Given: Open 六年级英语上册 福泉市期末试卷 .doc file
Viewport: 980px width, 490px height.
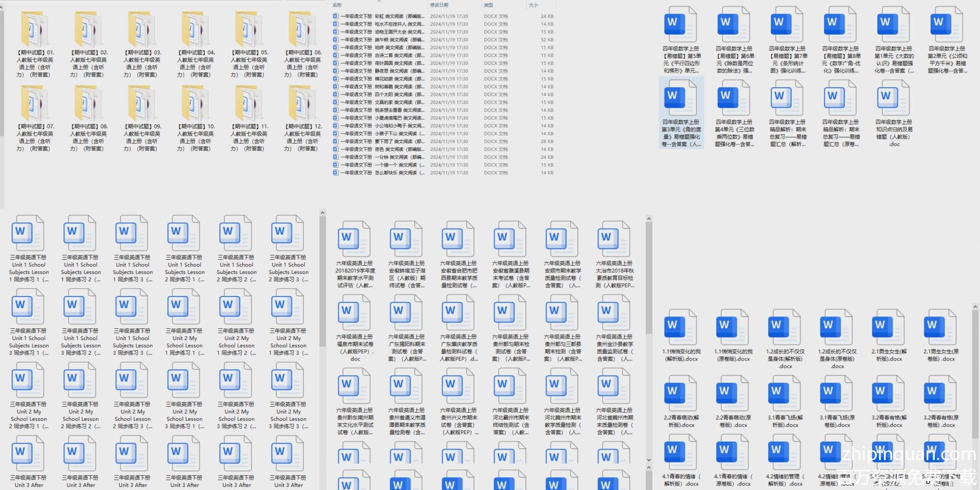Looking at the screenshot, I should point(355,313).
